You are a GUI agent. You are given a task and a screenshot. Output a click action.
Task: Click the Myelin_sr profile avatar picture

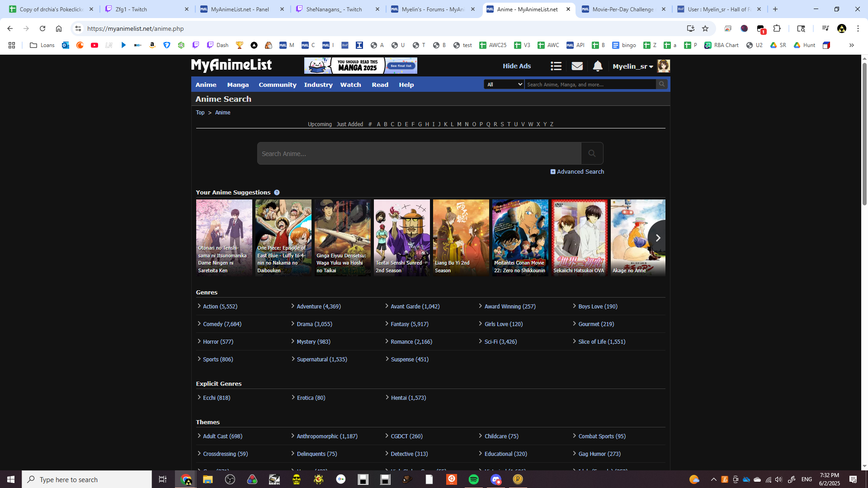click(x=664, y=66)
